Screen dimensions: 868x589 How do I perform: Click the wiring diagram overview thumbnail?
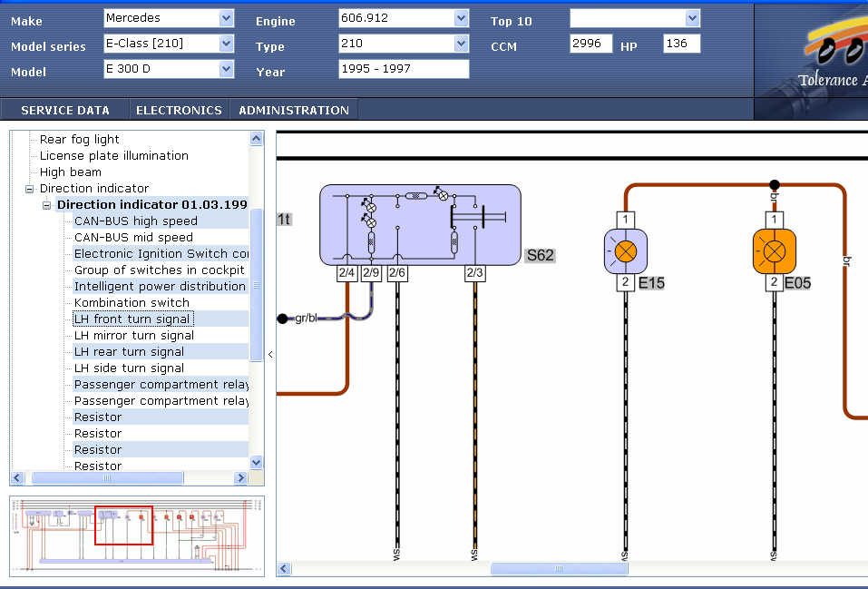tap(137, 535)
